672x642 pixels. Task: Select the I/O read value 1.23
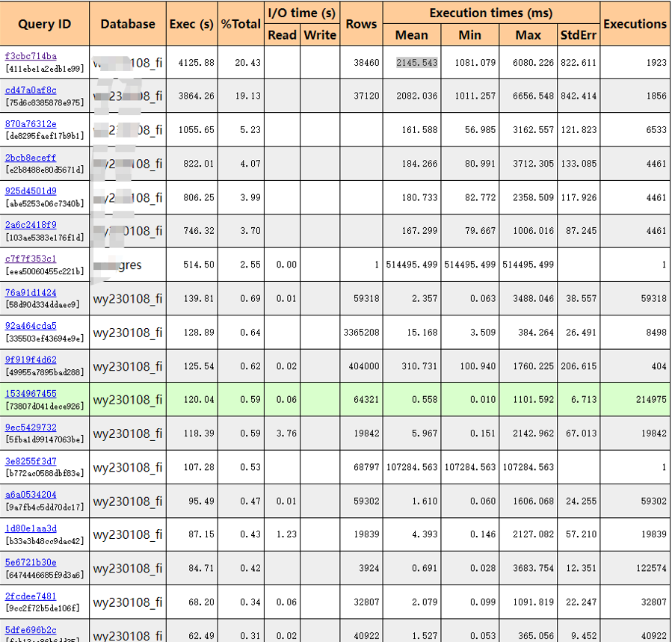coord(286,534)
